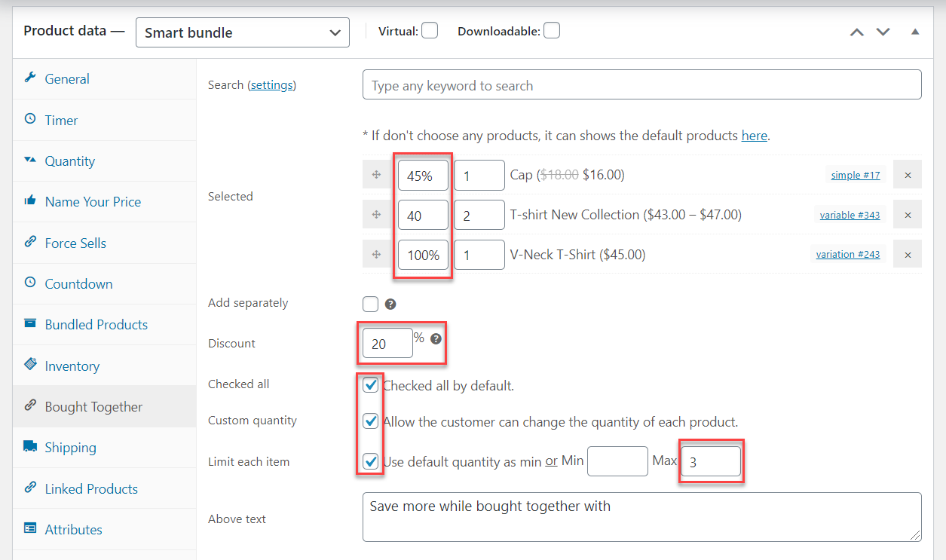The width and height of the screenshot is (946, 560).
Task: Select the General wrench icon
Action: (29, 78)
